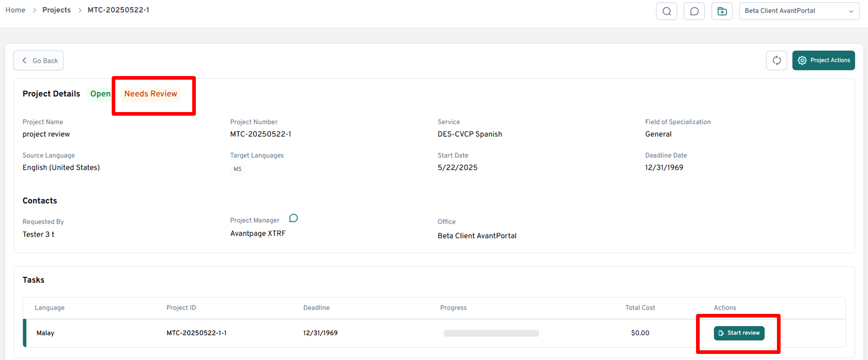Click the Malay task progress bar

pyautogui.click(x=491, y=333)
